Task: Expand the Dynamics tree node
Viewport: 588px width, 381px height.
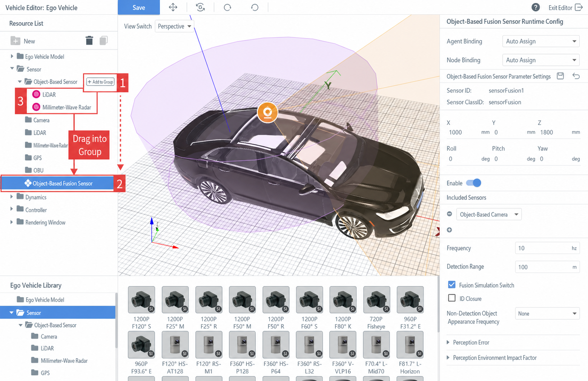Action: pos(12,197)
